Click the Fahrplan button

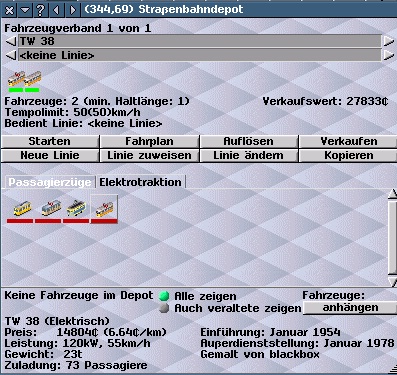pos(149,141)
